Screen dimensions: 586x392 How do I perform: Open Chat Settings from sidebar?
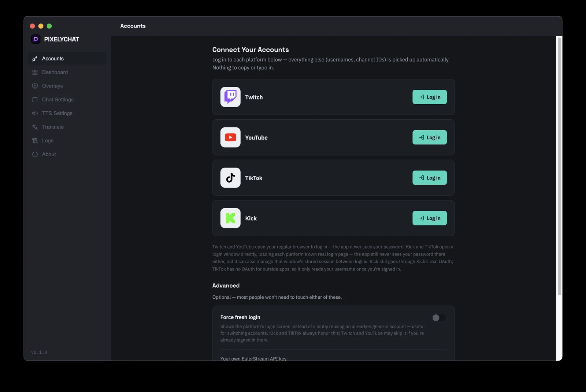click(x=67, y=100)
